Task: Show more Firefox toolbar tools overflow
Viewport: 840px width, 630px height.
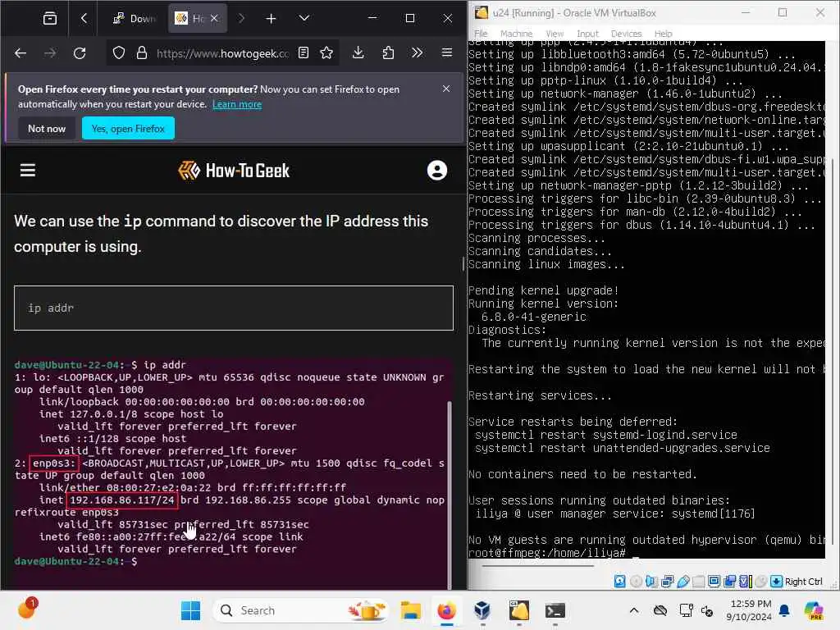Action: [417, 52]
